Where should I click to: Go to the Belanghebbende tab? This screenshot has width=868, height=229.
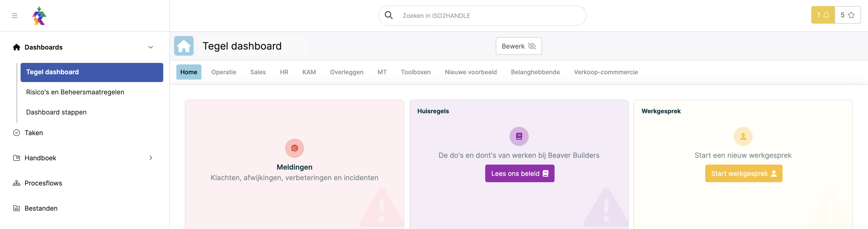pos(535,72)
